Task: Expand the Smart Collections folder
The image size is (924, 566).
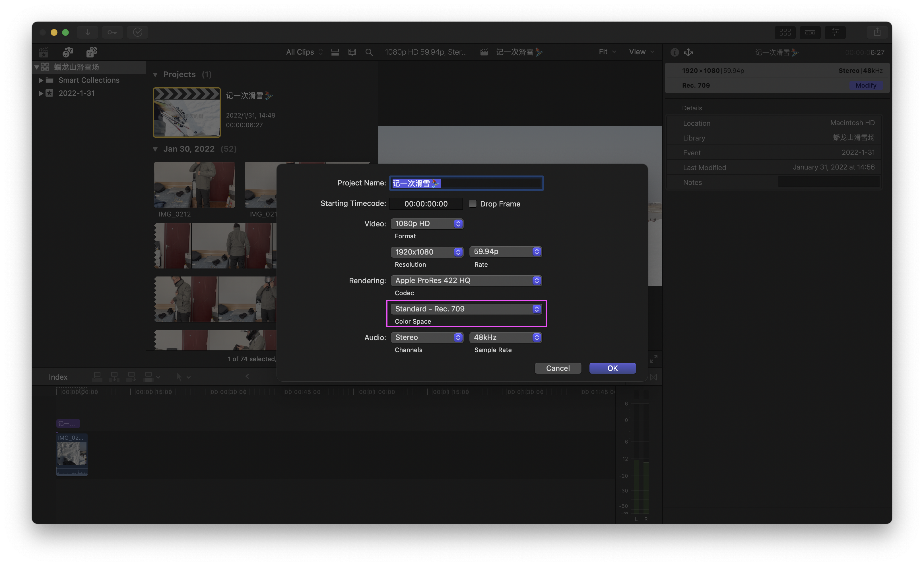Action: click(x=41, y=80)
